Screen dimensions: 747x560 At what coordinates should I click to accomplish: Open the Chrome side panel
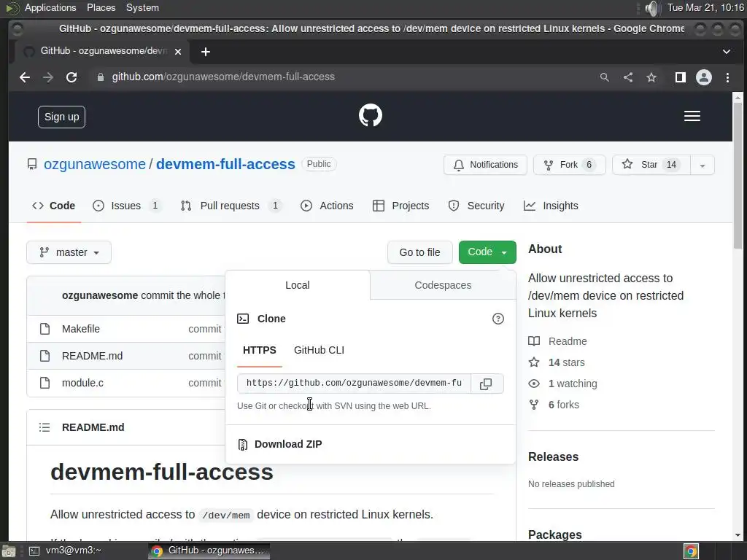pos(681,77)
